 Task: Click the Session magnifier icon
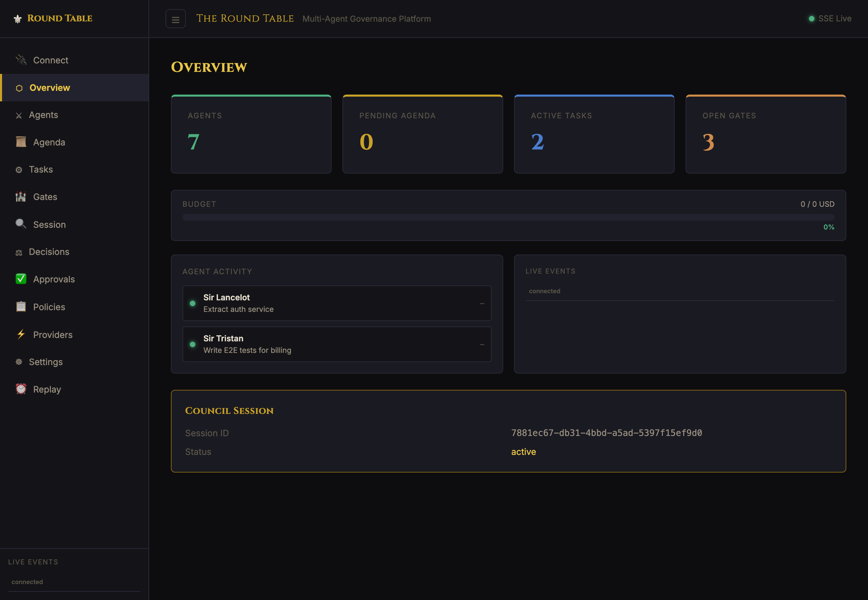[21, 224]
